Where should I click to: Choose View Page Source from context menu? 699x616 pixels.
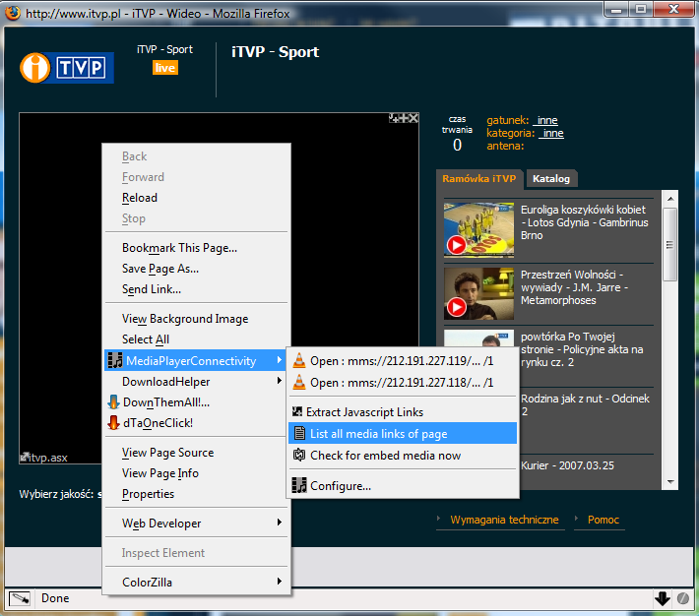tap(167, 453)
